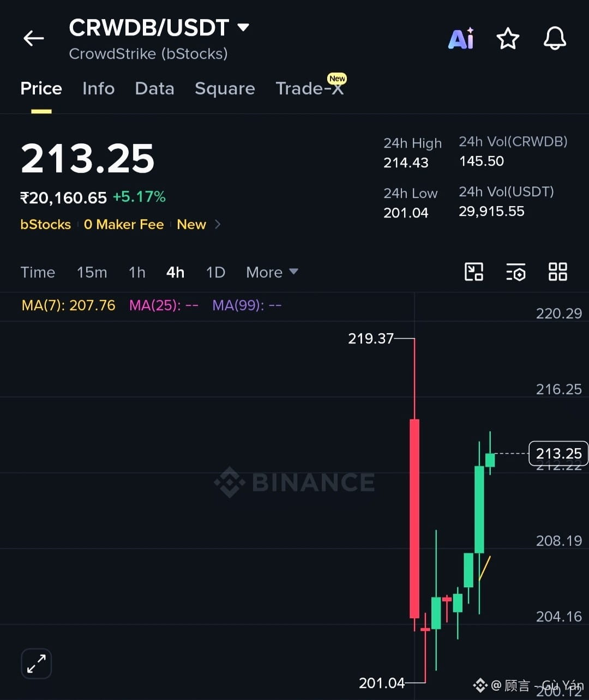Open the grid layout icon
589x700 pixels.
point(558,271)
